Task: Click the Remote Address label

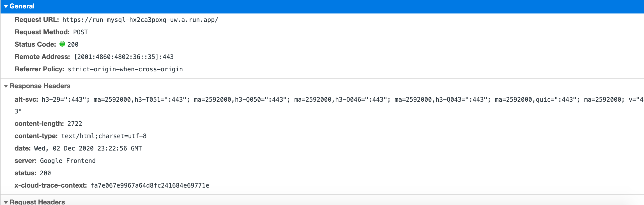Action: (42, 57)
